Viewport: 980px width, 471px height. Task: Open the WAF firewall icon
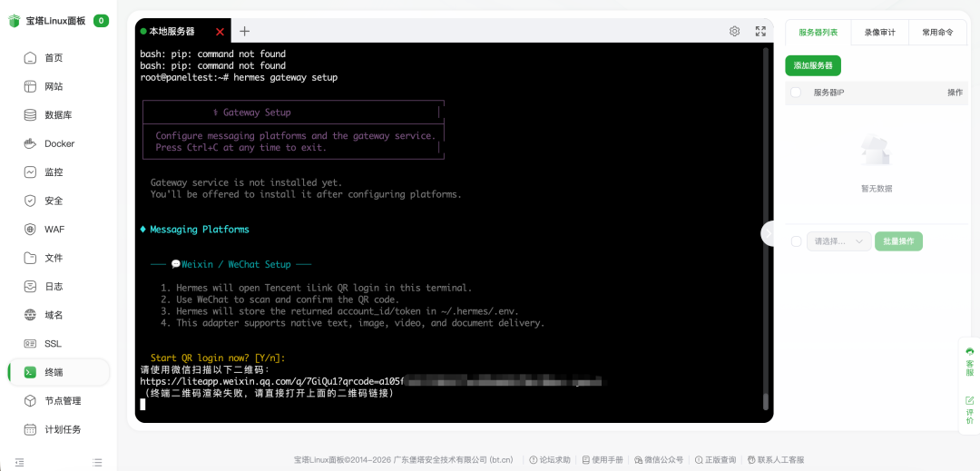pos(30,230)
